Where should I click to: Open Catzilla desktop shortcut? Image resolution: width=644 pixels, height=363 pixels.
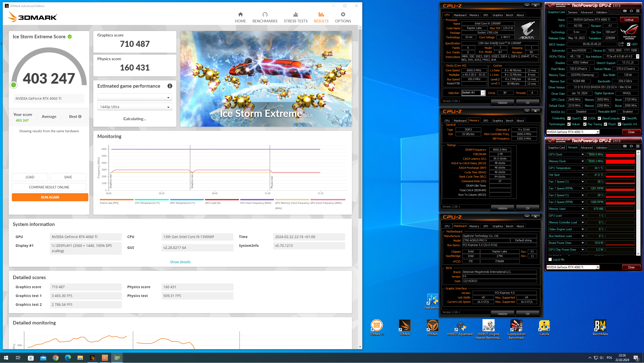544,327
